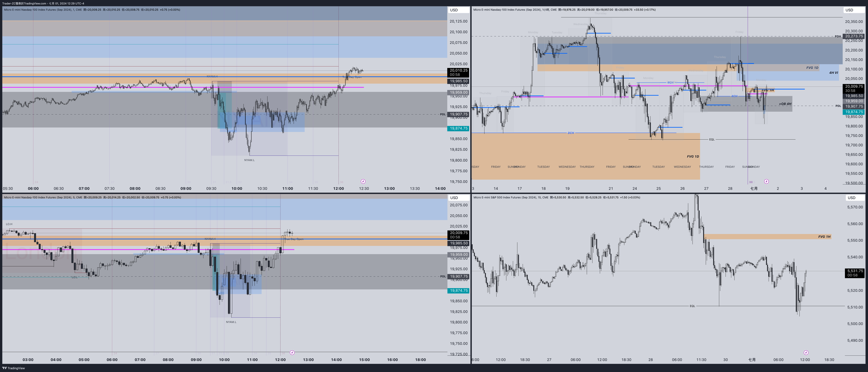Click the upper FVG 1D label on the 1-hour chart
Screen dimensions: 868x372
coord(812,68)
